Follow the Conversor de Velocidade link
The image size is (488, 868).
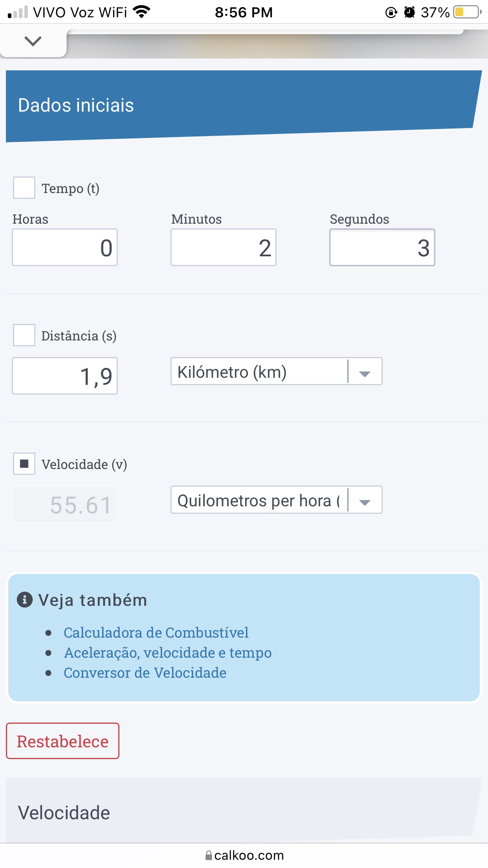click(145, 673)
